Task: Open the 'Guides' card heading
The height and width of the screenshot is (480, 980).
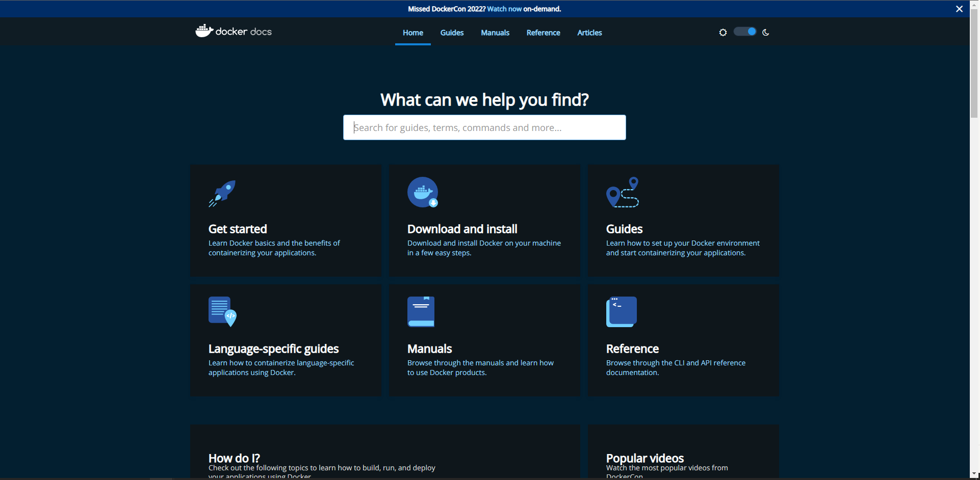Action: click(624, 229)
